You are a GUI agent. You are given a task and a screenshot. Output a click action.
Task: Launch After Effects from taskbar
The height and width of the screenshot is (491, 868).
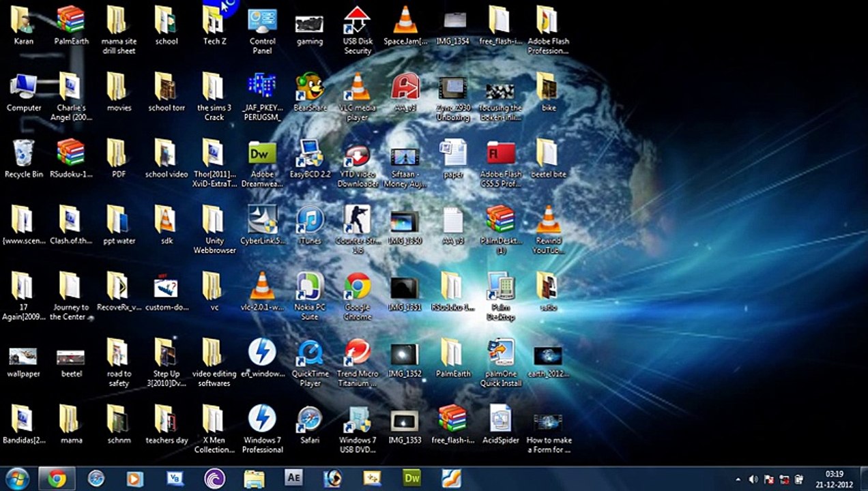tap(293, 479)
